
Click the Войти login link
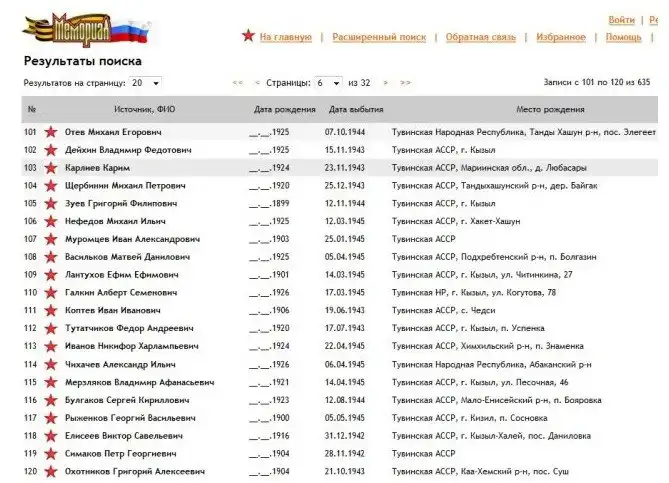coord(621,20)
